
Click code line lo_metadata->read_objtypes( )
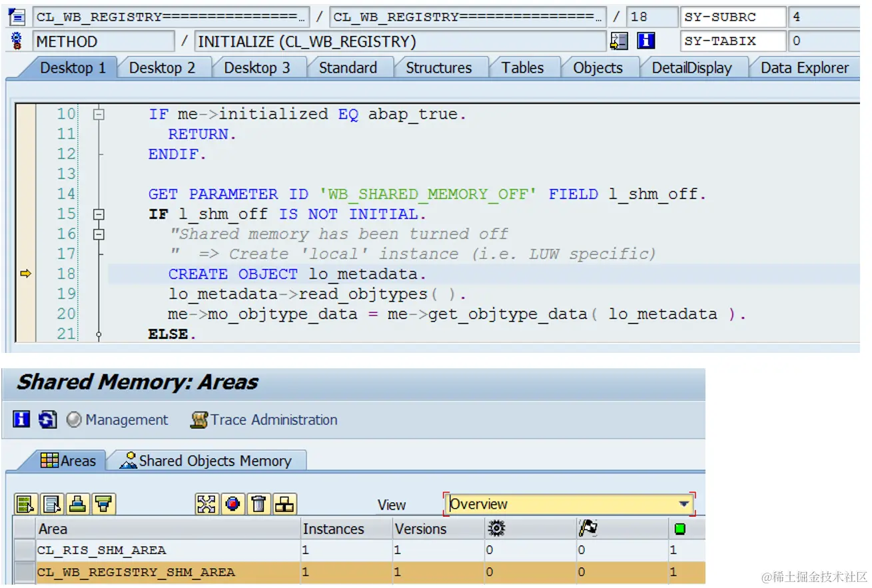tap(318, 294)
